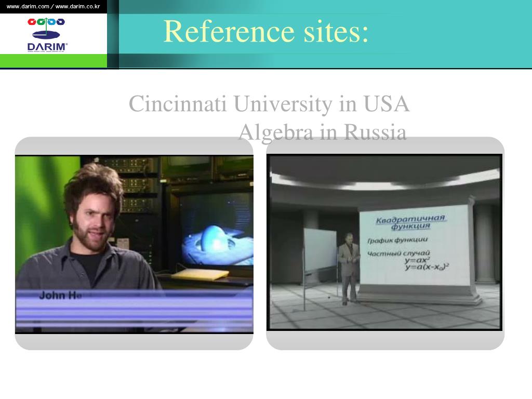
Task: Click 'Cincinnati University in USA' text
Action: [269, 103]
